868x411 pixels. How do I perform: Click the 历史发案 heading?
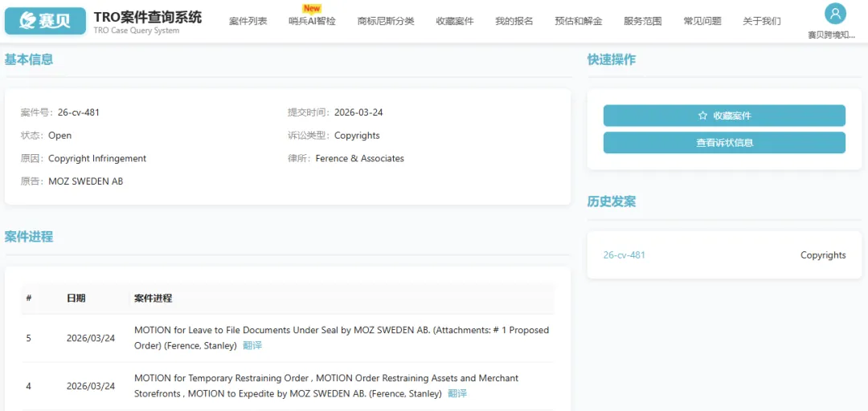(611, 201)
